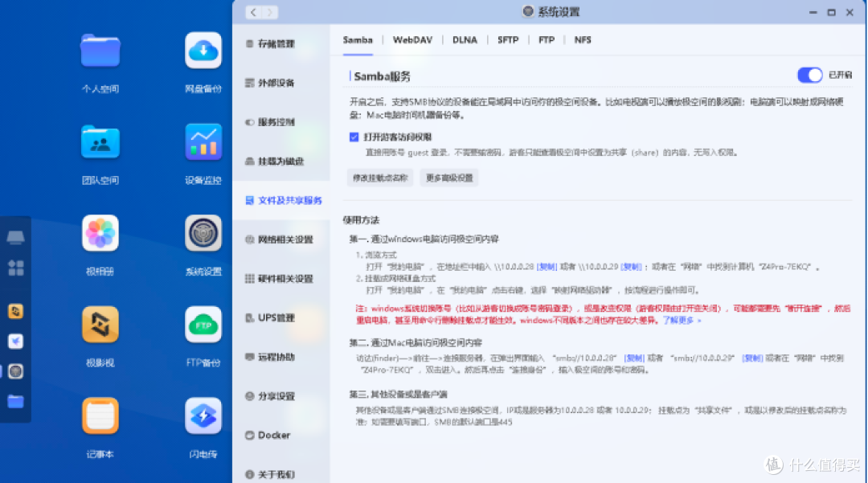Viewport: 868px width, 483px height.
Task: Switch to the FTP tab
Action: [x=547, y=40]
